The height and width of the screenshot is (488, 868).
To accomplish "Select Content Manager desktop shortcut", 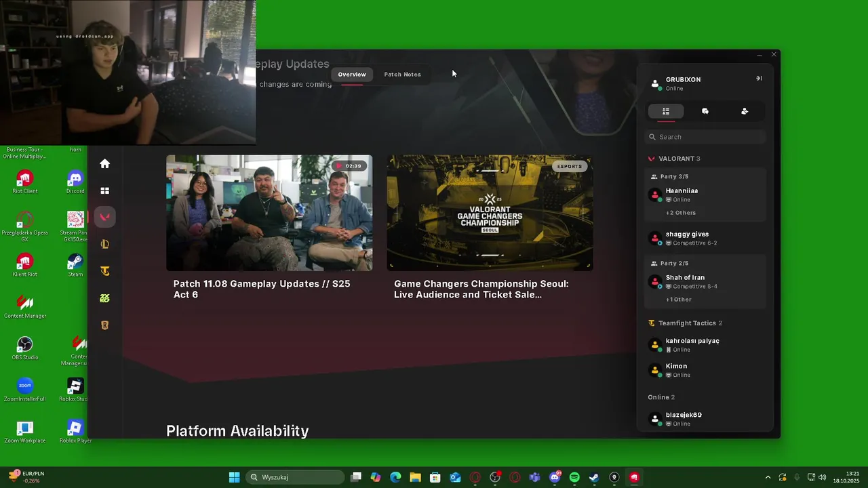I will click(x=25, y=307).
